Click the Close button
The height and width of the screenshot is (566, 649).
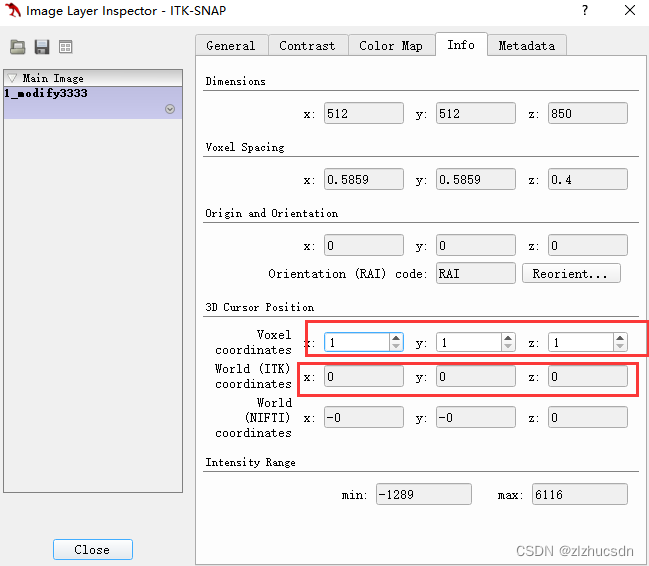pos(93,549)
